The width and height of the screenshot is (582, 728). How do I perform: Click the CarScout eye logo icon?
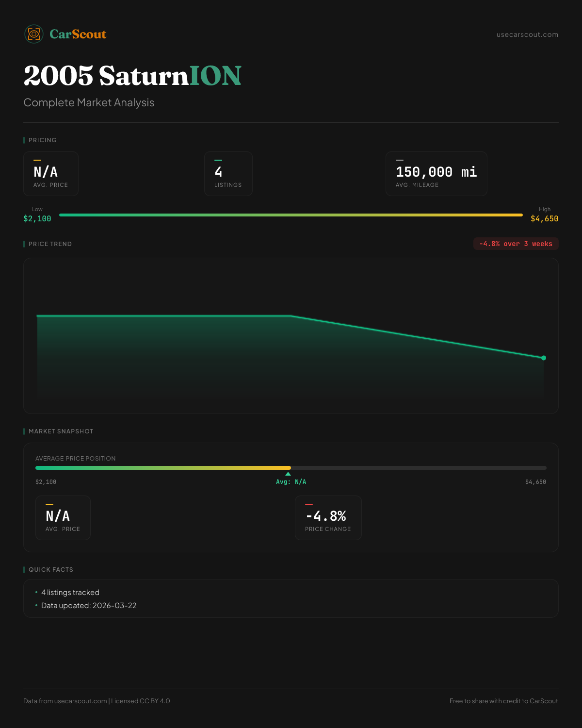pyautogui.click(x=34, y=34)
